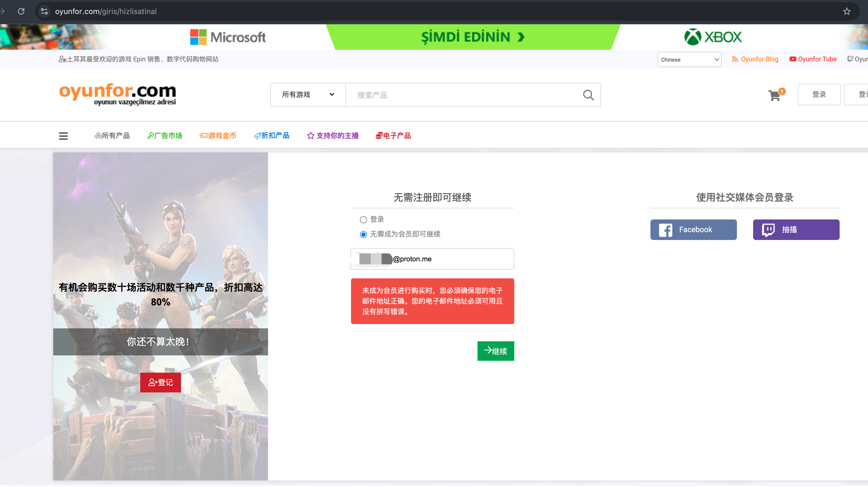Open the 支持你的主播 menu item

coord(333,135)
